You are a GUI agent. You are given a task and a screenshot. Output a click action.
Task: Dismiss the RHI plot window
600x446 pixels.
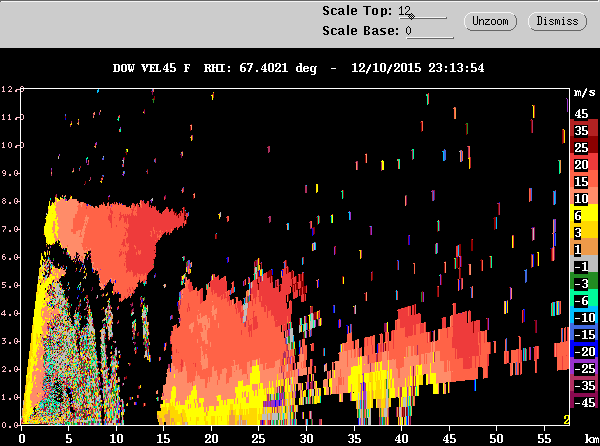coord(557,21)
